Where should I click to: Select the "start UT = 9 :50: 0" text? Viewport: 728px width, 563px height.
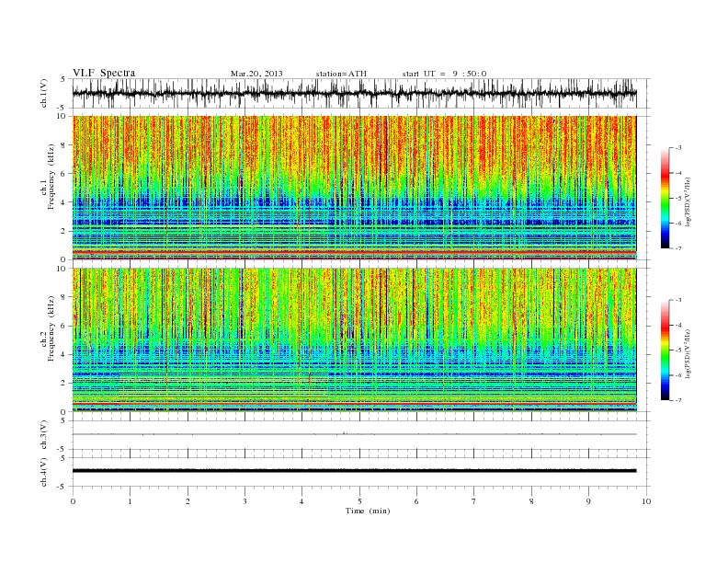click(x=444, y=74)
